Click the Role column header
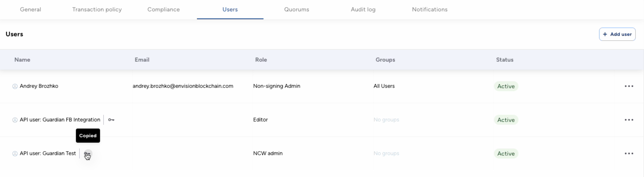Viewport: 644px width, 177px height. coord(261,60)
